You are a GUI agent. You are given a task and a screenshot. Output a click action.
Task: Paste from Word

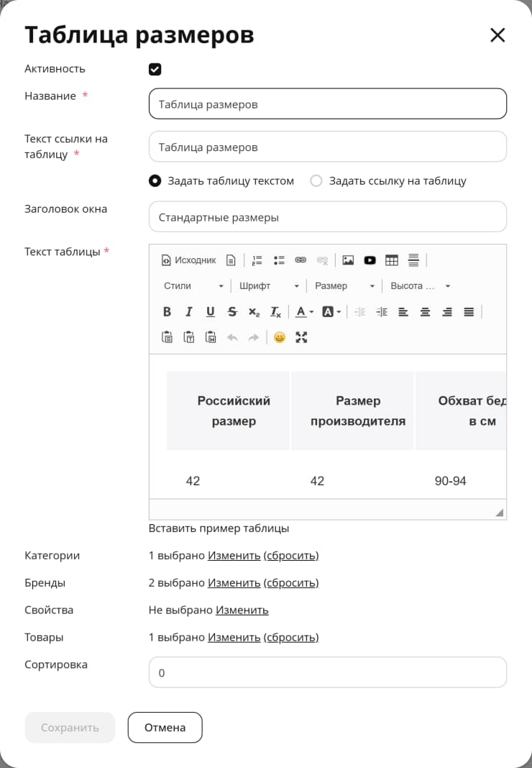(211, 337)
